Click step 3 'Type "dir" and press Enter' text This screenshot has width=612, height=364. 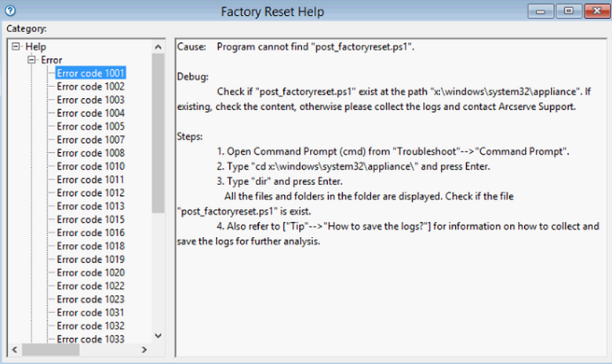click(279, 181)
